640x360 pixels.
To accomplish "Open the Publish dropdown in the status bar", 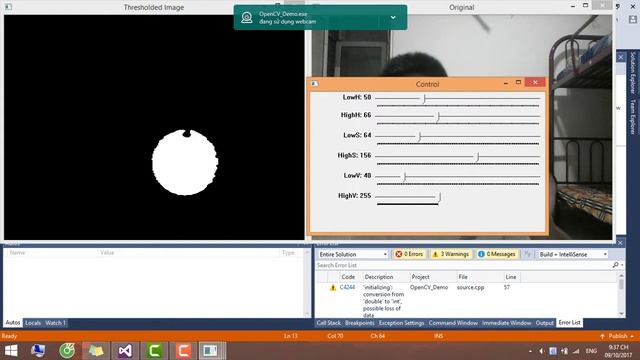I will pos(617,336).
